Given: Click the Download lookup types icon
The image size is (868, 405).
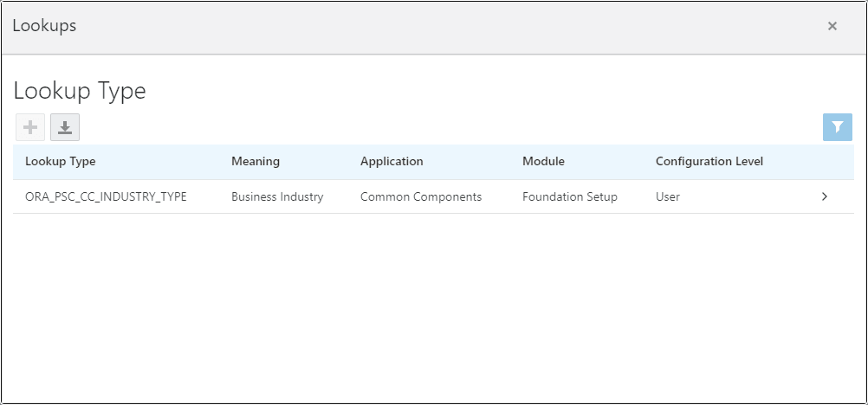Looking at the screenshot, I should click(x=65, y=128).
